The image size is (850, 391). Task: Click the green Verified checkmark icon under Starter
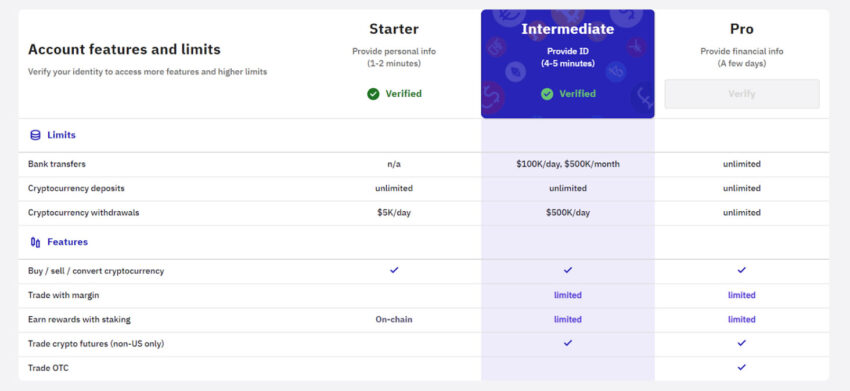click(373, 94)
